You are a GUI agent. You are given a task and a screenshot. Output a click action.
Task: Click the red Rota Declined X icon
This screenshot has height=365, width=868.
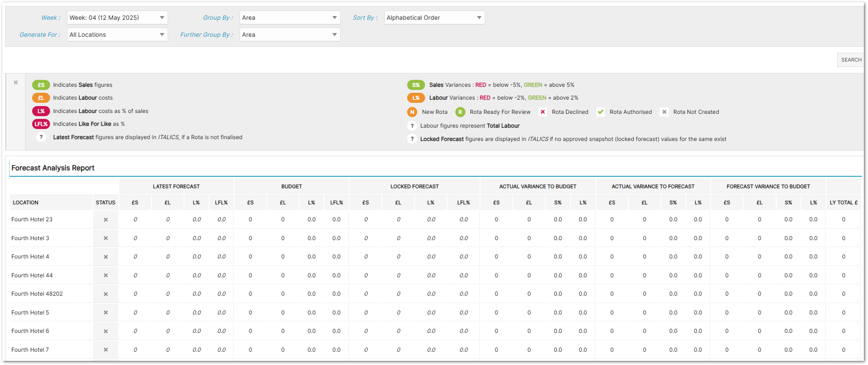click(x=543, y=112)
